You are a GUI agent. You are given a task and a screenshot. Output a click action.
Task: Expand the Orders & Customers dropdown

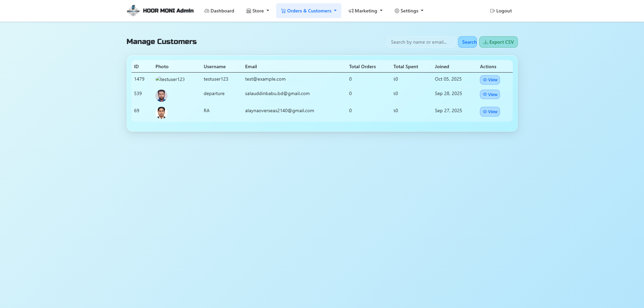point(309,11)
